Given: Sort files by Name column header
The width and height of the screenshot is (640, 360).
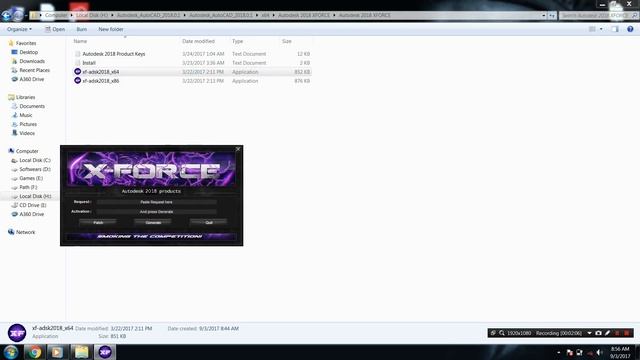Looking at the screenshot, I should click(80, 41).
